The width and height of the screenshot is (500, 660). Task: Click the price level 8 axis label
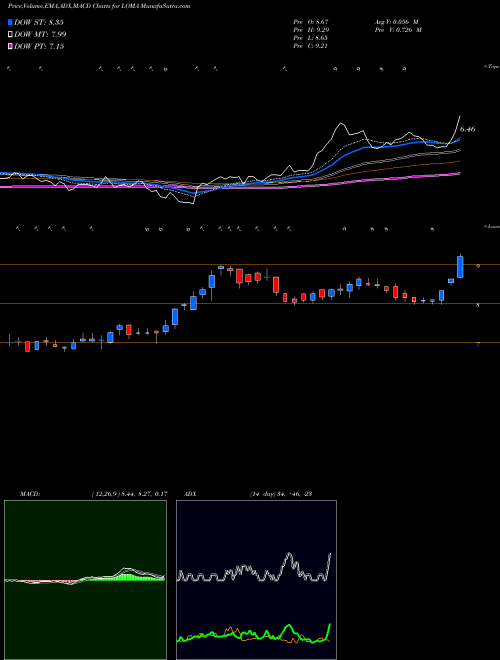tap(478, 306)
